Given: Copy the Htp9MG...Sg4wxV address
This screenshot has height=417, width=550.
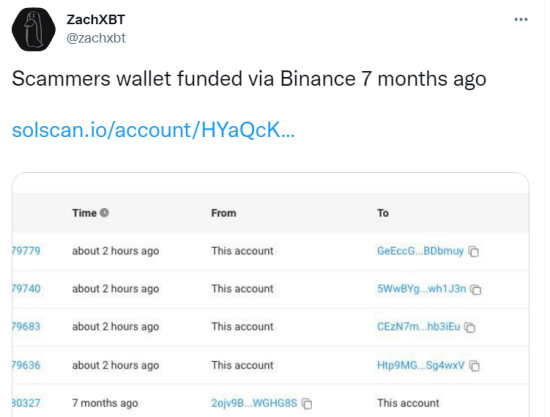Looking at the screenshot, I should click(475, 366).
